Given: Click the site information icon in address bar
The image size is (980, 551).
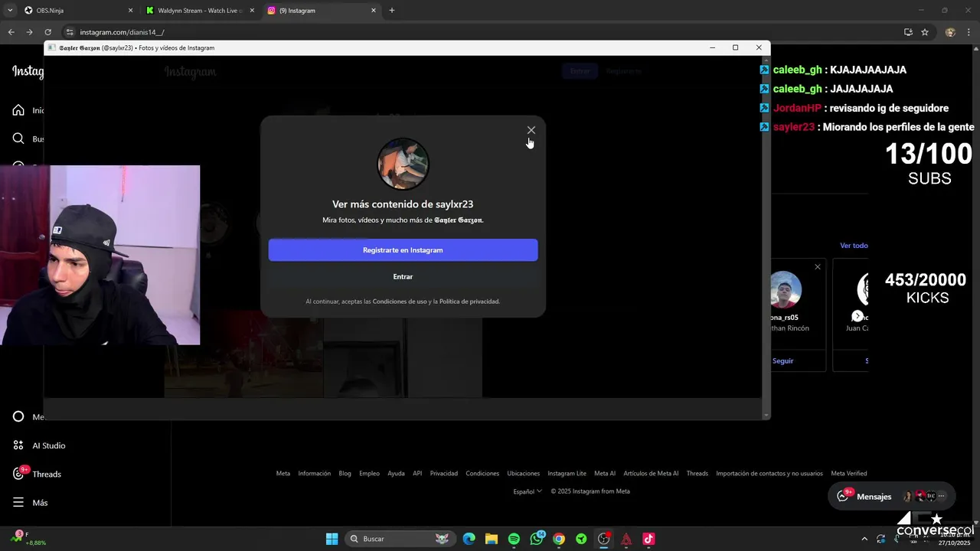Looking at the screenshot, I should [x=69, y=32].
